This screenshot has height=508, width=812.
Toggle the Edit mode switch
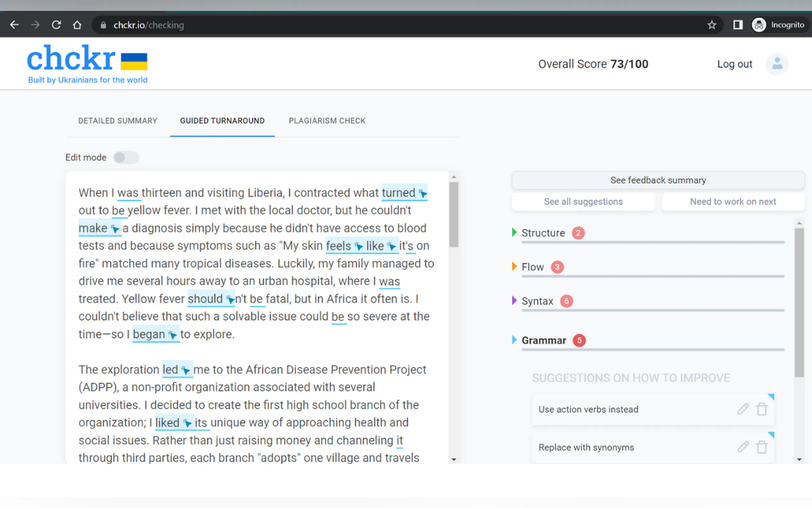click(126, 157)
